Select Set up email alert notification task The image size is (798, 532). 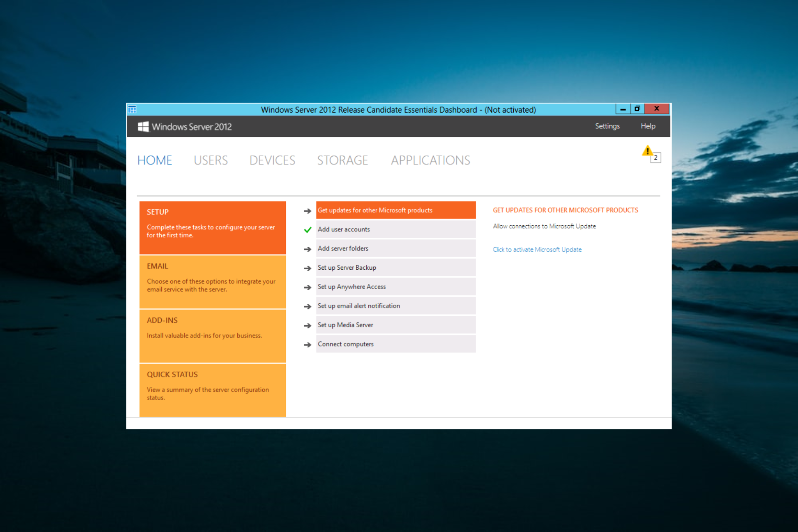[x=396, y=306]
